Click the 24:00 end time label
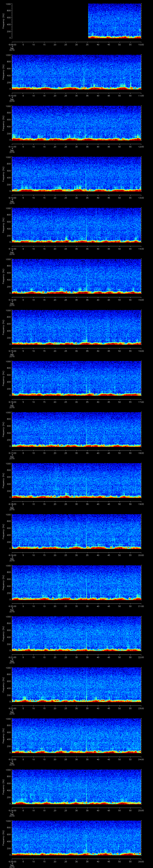Viewport: 153px width, 868px height. click(141, 759)
